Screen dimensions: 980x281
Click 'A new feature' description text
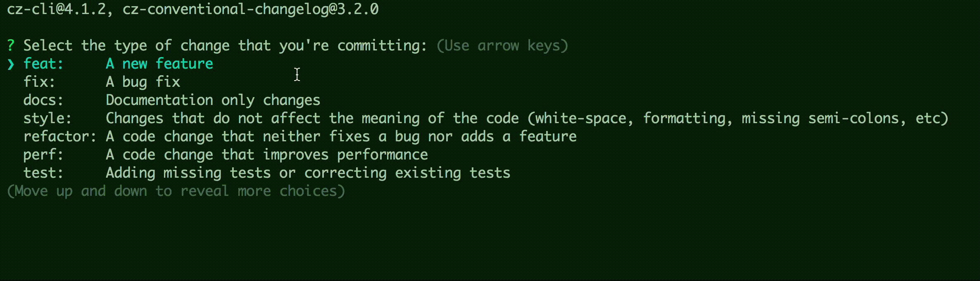pos(159,64)
